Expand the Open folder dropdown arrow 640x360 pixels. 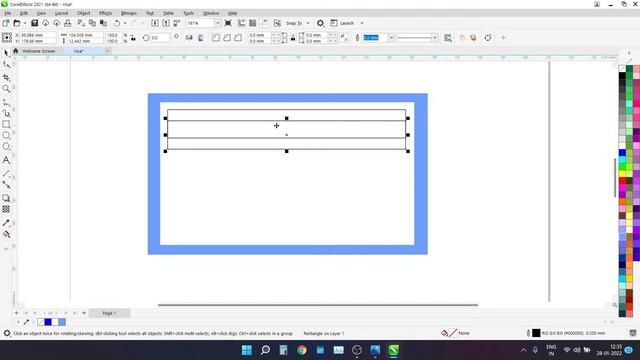tap(24, 23)
